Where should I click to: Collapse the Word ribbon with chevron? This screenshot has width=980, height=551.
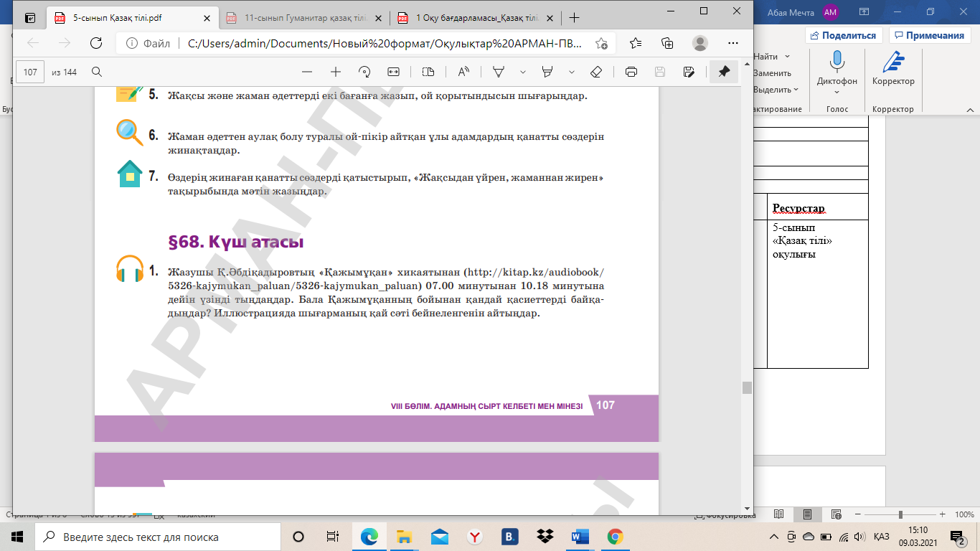coord(969,110)
